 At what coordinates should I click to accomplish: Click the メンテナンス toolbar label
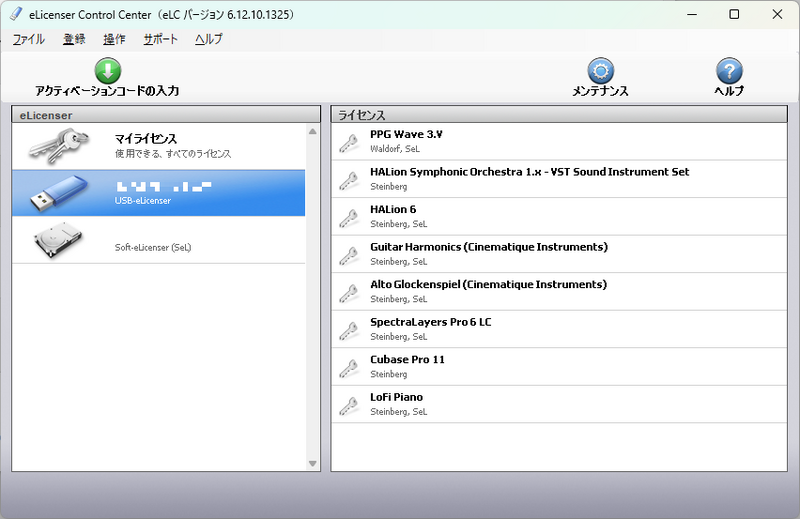pos(601,91)
